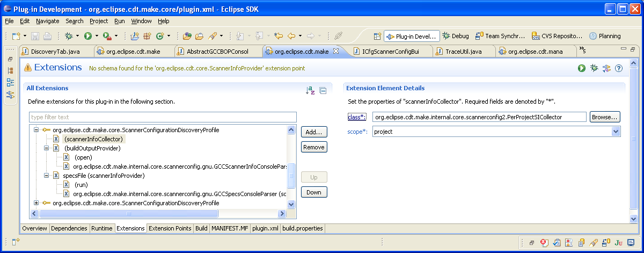
Task: Open the scope combo box dropdown
Action: pyautogui.click(x=616, y=132)
